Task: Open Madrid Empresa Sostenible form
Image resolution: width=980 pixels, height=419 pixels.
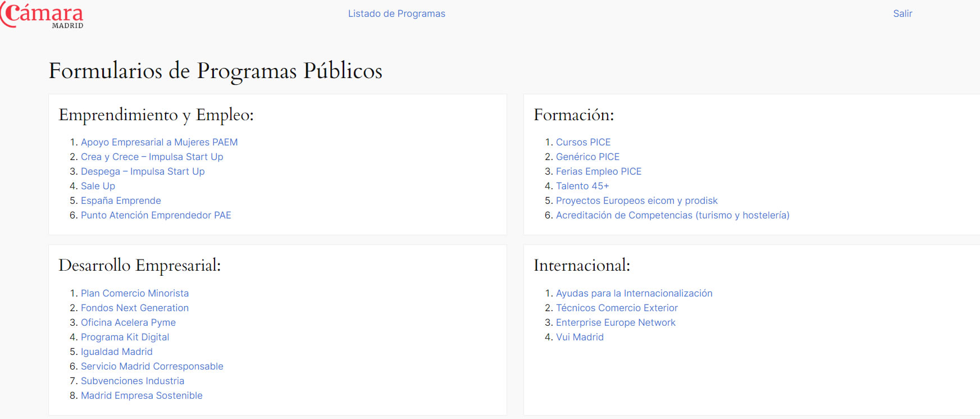Action: pyautogui.click(x=142, y=395)
